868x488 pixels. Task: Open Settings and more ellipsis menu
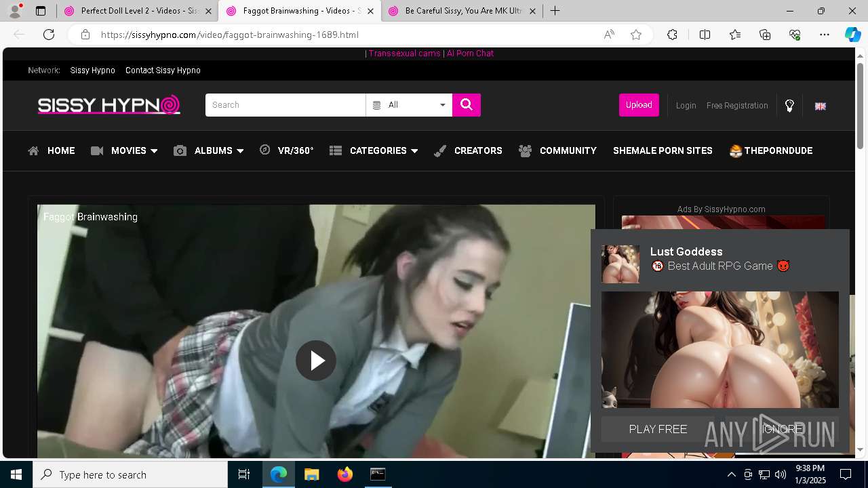point(825,35)
